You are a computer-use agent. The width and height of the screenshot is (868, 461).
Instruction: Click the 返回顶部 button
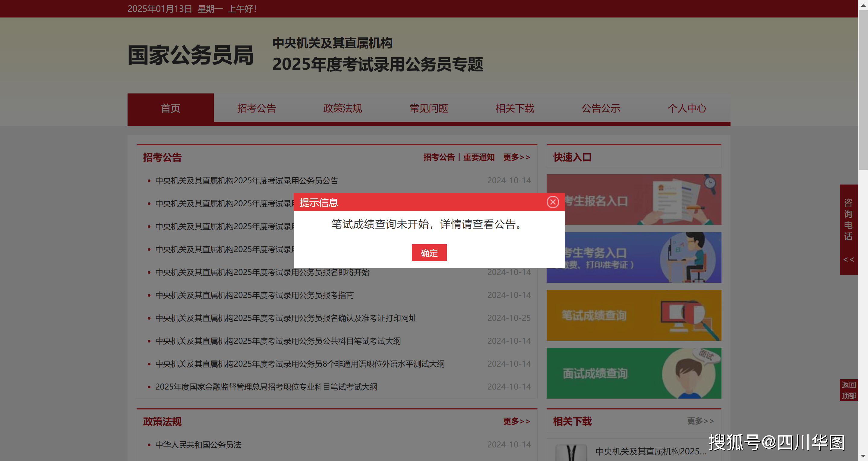tap(848, 390)
